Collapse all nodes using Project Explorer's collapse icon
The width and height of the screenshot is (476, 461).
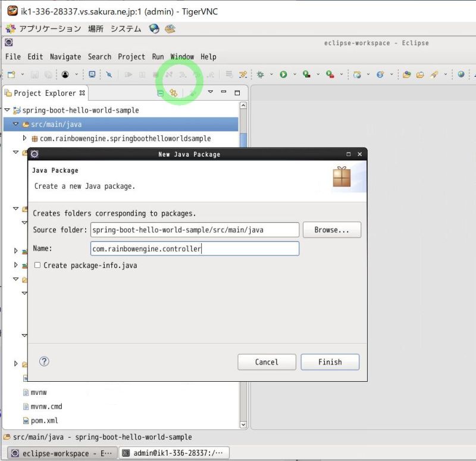[x=160, y=94]
